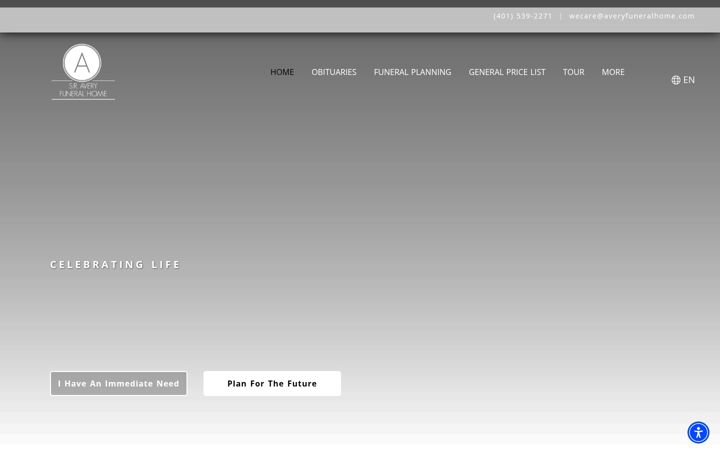Open the Funeral Planning menu
The image size is (720, 450).
(x=412, y=72)
